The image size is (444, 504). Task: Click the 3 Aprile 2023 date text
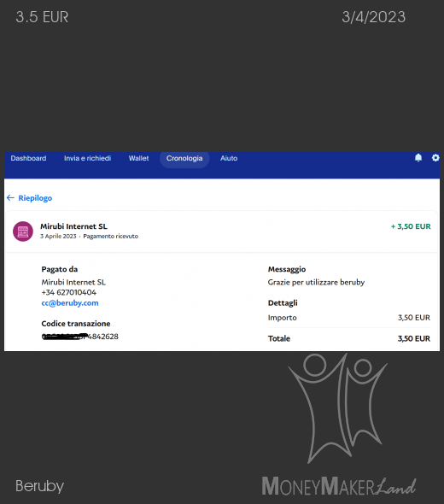pyautogui.click(x=58, y=237)
